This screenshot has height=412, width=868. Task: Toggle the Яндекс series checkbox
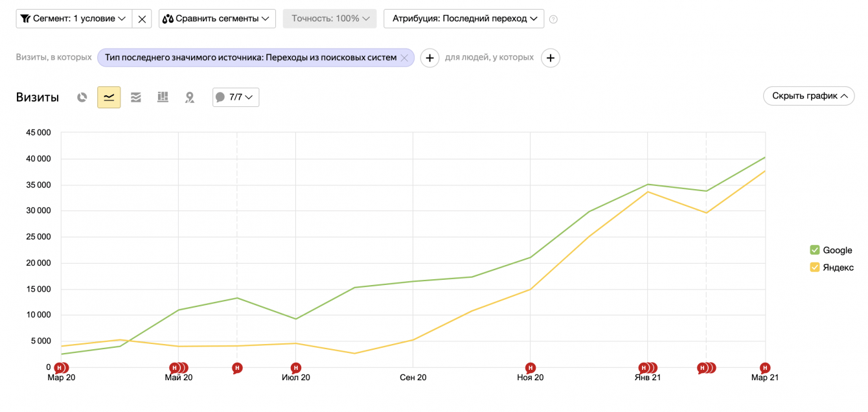[815, 268]
